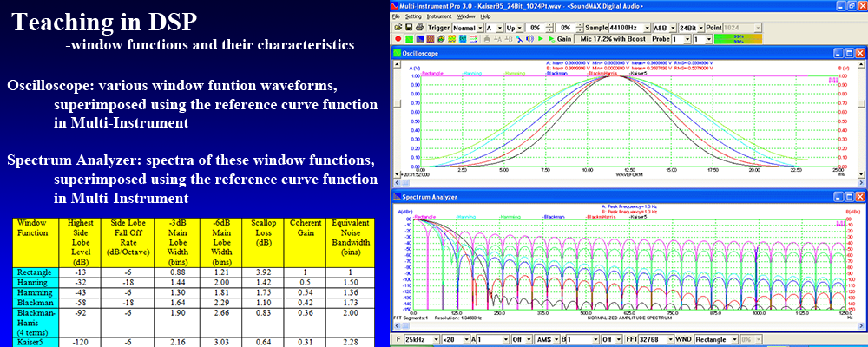This screenshot has width=868, height=347.
Task: Click the greyed lock icon in the toolbar
Action: (x=487, y=39)
